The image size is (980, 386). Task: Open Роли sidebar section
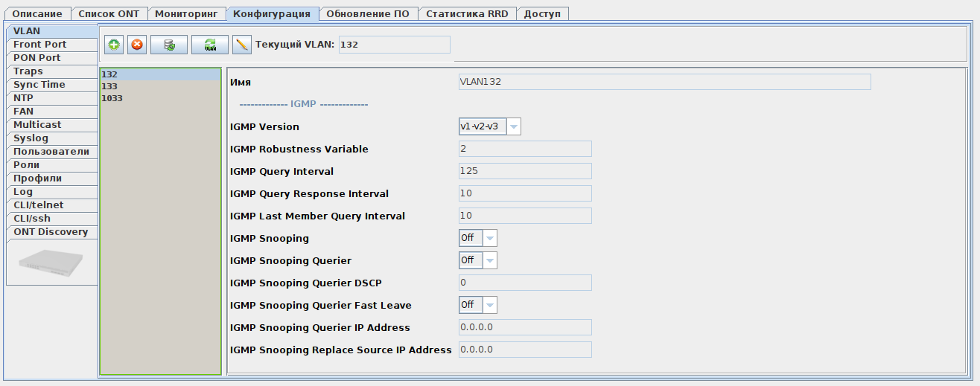click(51, 165)
